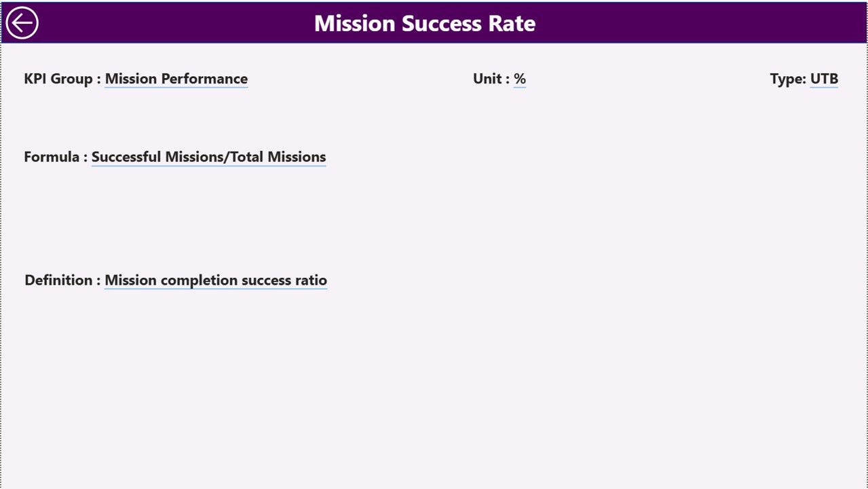The image size is (868, 489).
Task: Select the Unit label
Action: (x=490, y=79)
